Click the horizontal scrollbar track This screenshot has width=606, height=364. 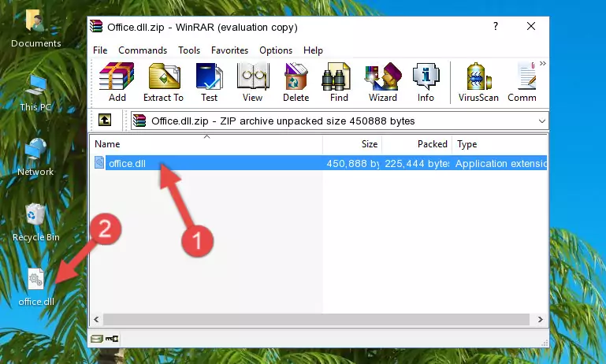coord(316,319)
